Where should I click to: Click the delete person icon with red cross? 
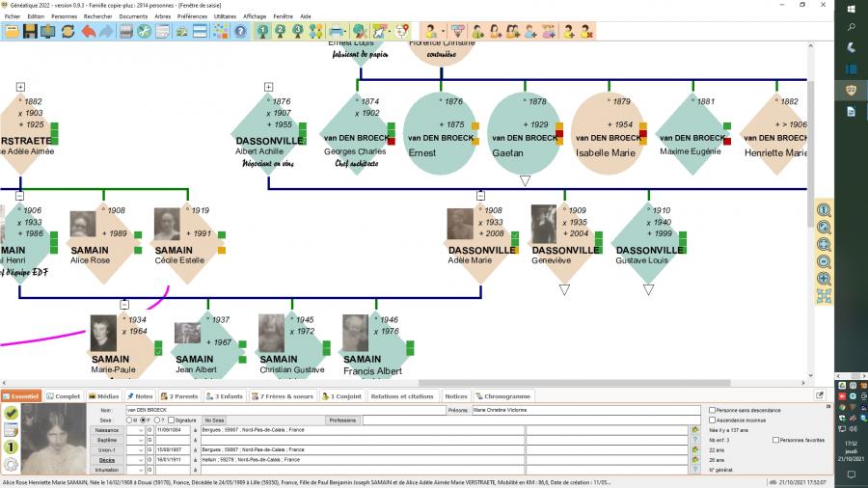(586, 32)
